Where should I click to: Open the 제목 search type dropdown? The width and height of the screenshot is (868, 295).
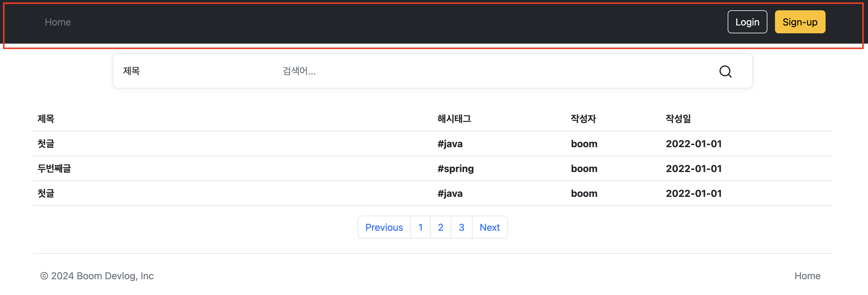pyautogui.click(x=193, y=71)
